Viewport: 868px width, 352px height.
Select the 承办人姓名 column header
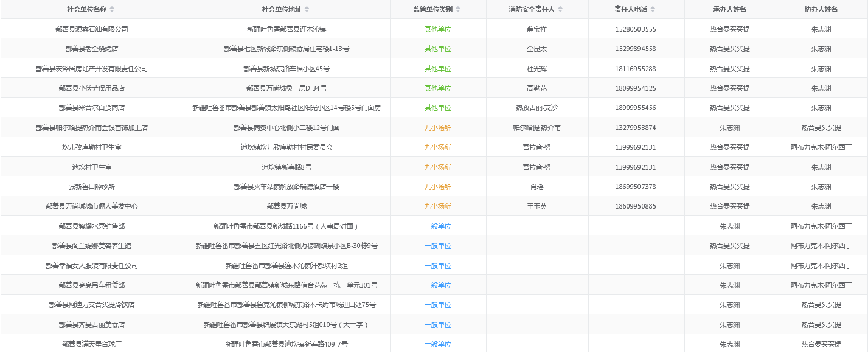tap(729, 9)
